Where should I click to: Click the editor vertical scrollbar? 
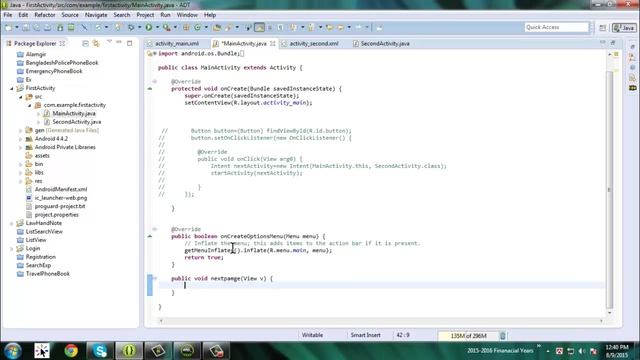click(x=609, y=190)
